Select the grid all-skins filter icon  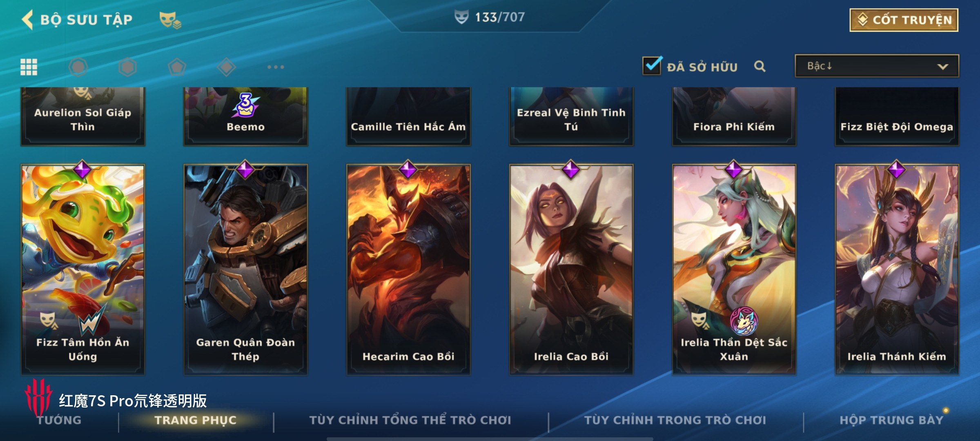[x=29, y=67]
